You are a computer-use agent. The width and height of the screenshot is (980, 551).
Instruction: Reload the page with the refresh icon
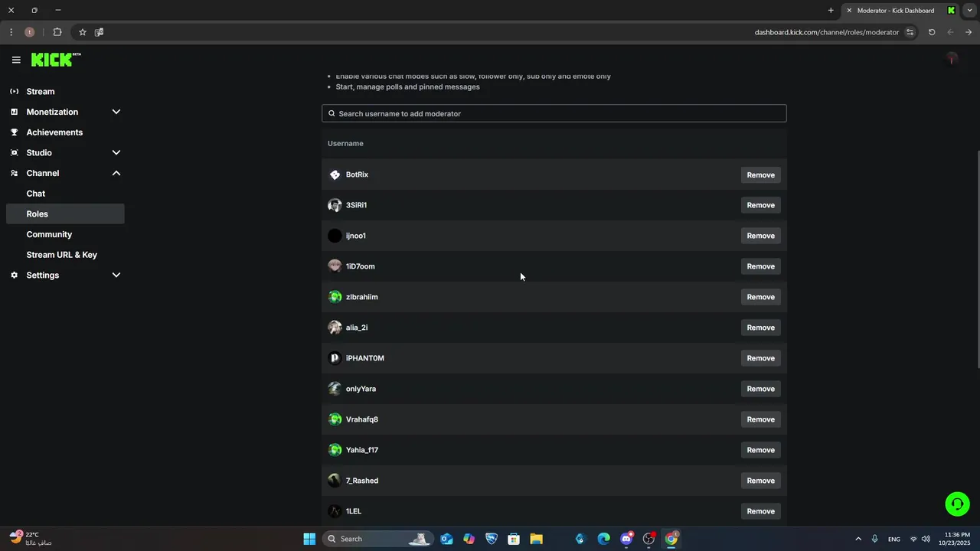pos(932,32)
